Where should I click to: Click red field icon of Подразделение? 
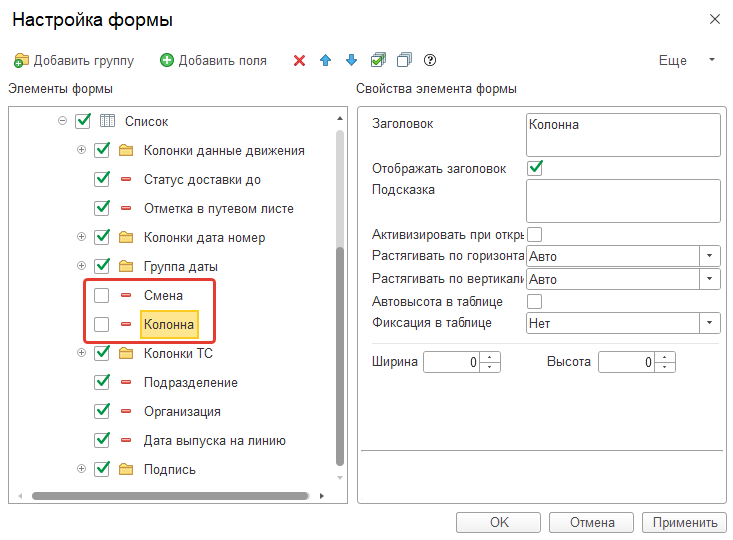click(x=126, y=382)
